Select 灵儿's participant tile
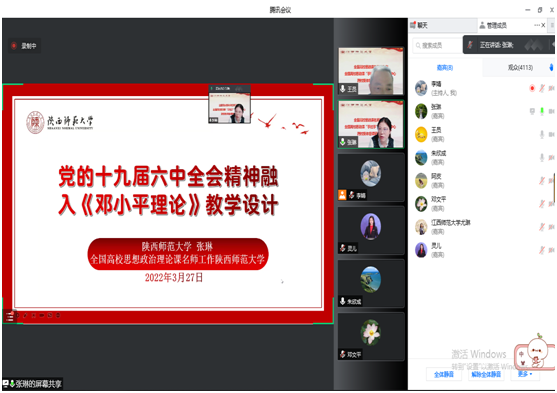The width and height of the screenshot is (557, 393). pos(371,230)
